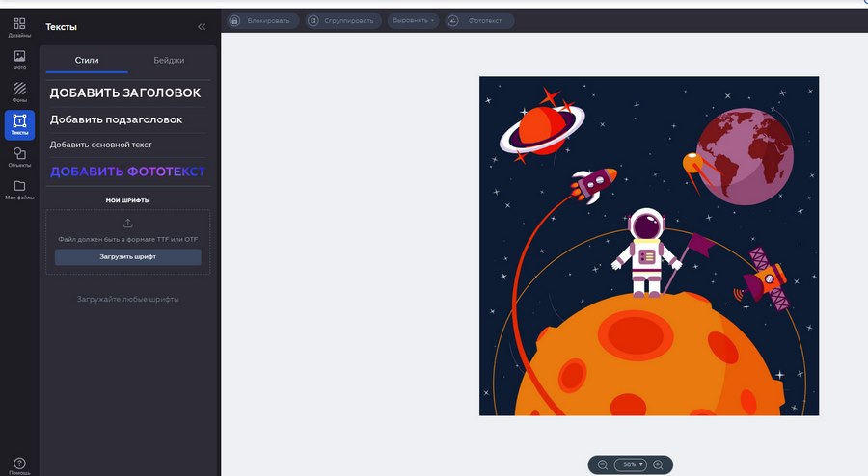
Task: Select the Тексты sidebar icon
Action: (x=19, y=124)
